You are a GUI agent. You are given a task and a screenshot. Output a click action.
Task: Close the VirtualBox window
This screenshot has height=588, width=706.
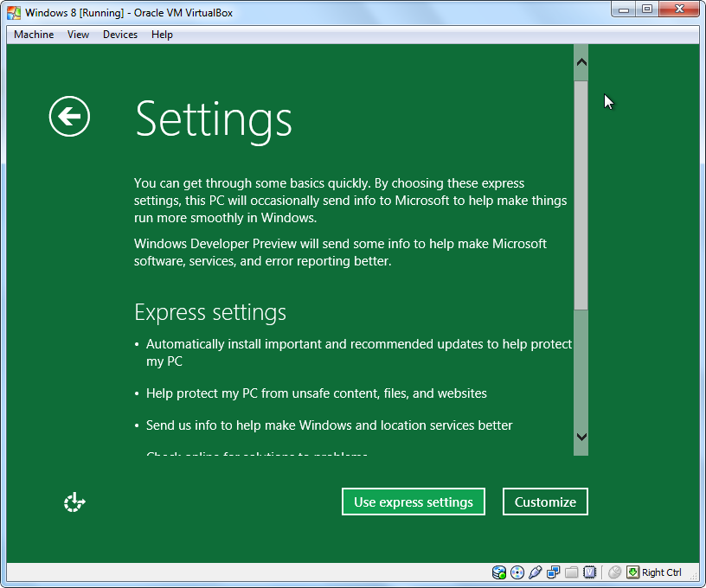(679, 10)
